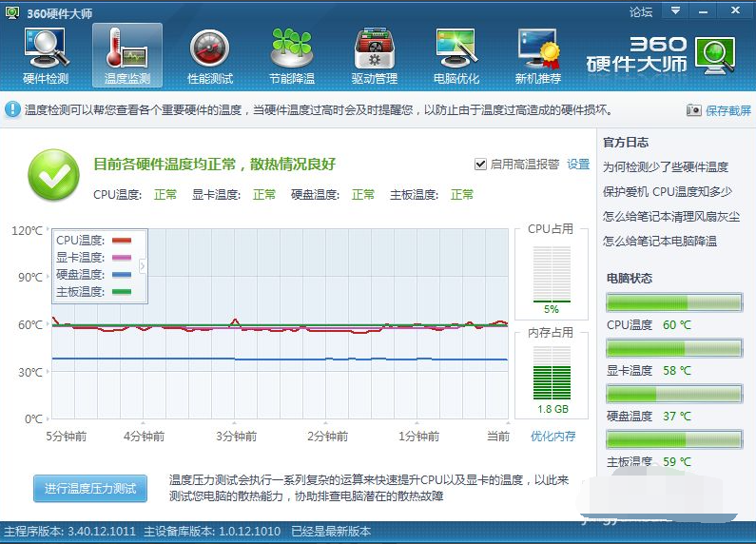Click the 当前 time axis label
This screenshot has width=756, height=544.
pos(498,437)
